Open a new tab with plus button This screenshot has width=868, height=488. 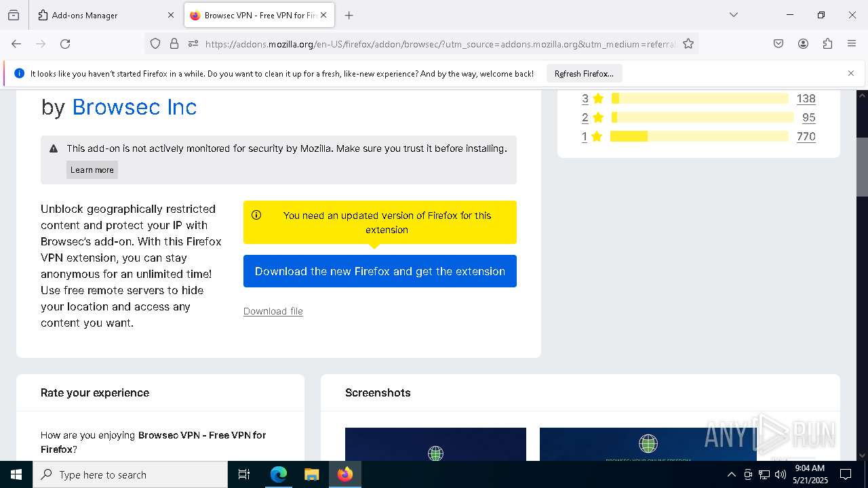(349, 15)
